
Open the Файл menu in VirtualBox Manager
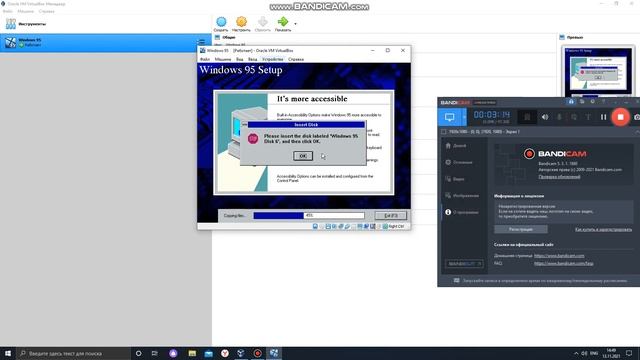[x=7, y=11]
